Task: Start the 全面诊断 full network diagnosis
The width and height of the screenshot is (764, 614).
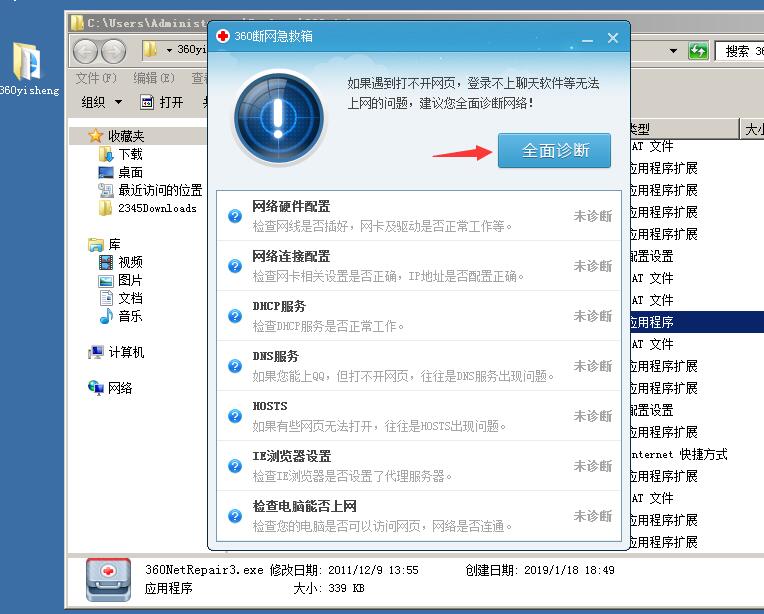Action: coord(554,150)
